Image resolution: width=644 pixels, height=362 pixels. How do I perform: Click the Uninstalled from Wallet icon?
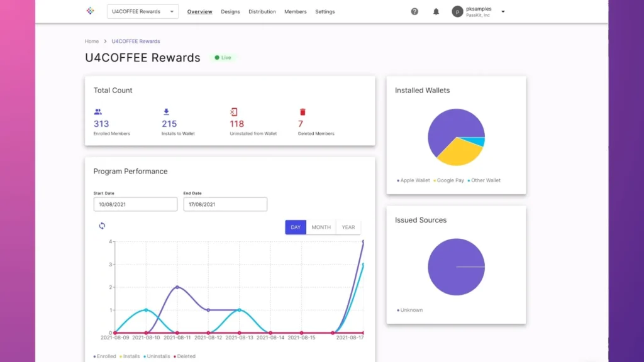pyautogui.click(x=234, y=111)
